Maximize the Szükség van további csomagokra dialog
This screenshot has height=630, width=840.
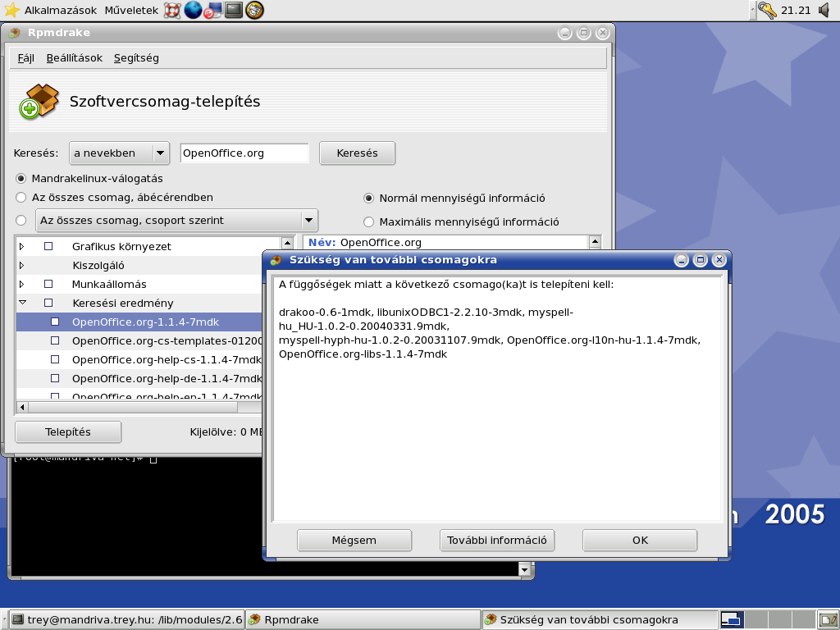[x=701, y=260]
